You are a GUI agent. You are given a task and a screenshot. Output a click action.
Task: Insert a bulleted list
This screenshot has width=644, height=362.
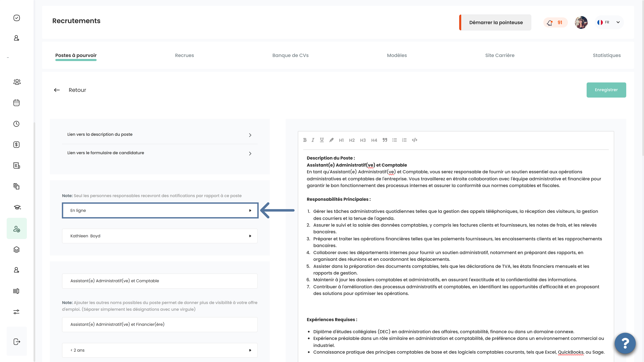[x=394, y=140]
